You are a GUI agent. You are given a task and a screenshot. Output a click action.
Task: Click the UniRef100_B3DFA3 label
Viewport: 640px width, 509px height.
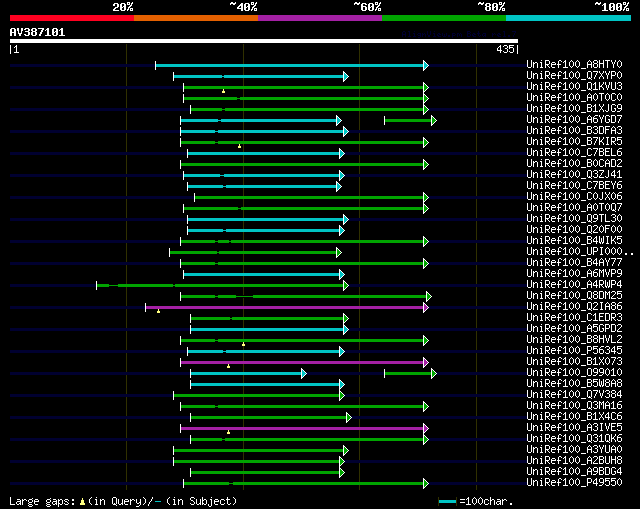[x=574, y=131]
